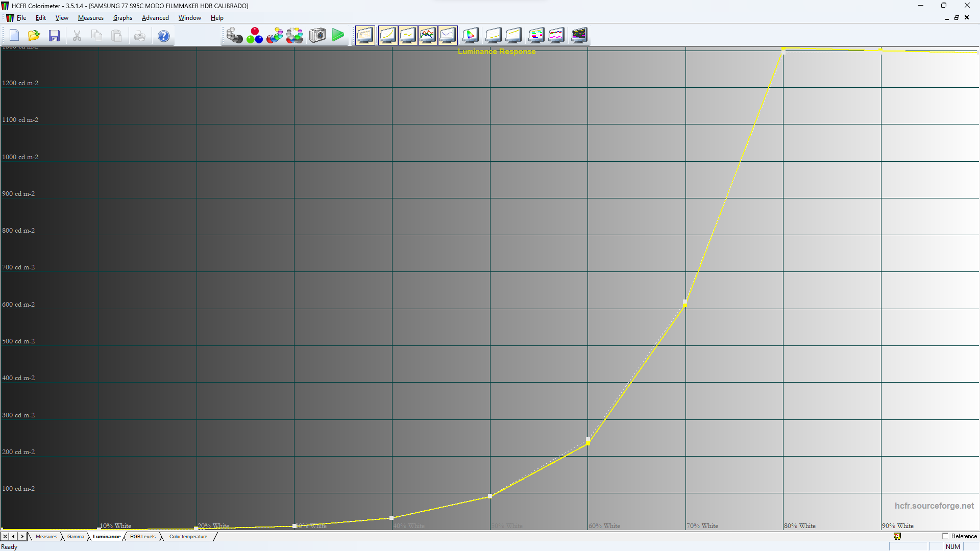The image size is (980, 551).
Task: Toggle the Color temperature graph view icon
Action: pyautogui.click(x=448, y=35)
